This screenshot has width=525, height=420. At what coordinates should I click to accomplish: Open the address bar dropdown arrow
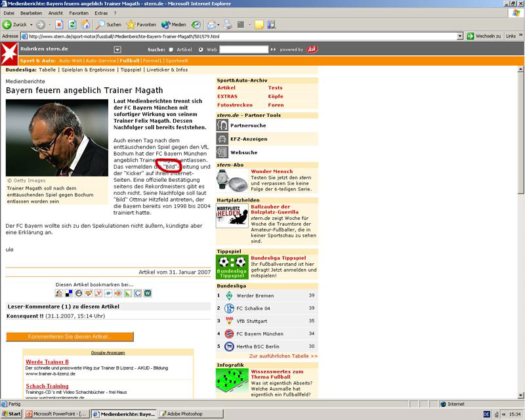[x=460, y=36]
